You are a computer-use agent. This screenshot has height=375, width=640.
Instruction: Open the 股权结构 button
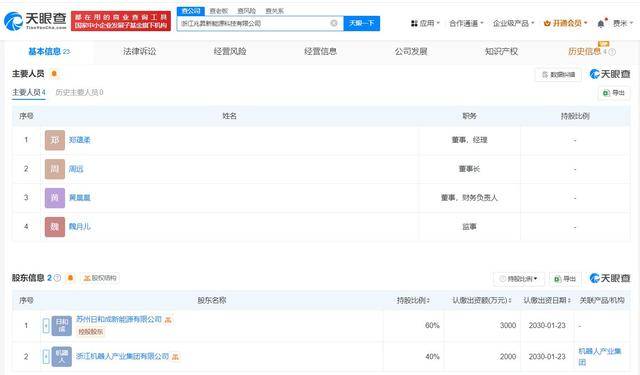(100, 278)
